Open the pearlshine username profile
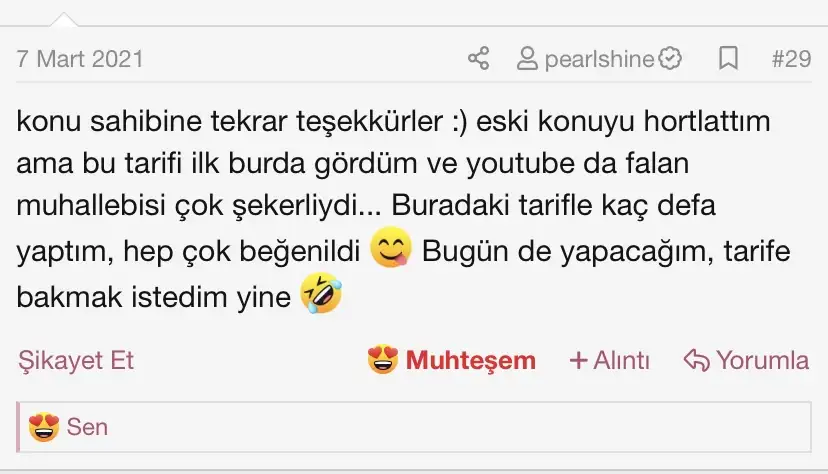828x474 pixels. [599, 59]
